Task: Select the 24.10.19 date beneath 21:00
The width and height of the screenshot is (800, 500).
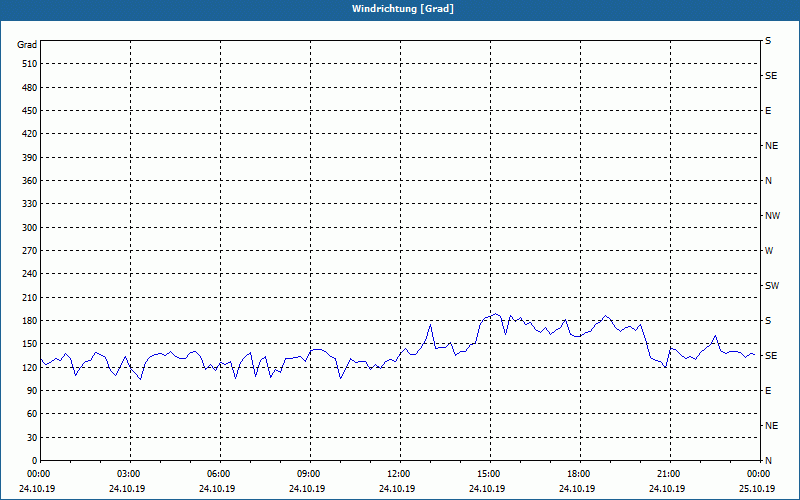Action: point(667,489)
